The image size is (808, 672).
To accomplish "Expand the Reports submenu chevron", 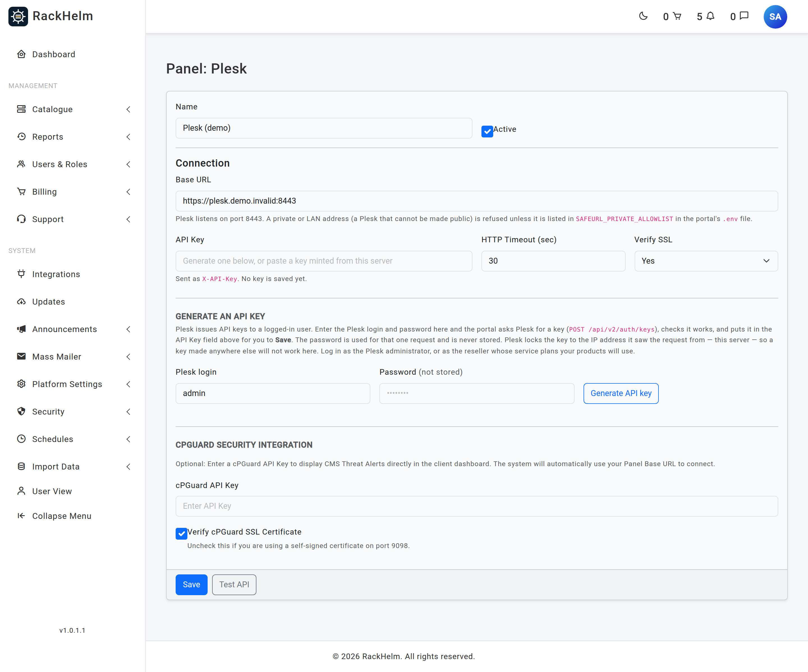I will coord(128,137).
